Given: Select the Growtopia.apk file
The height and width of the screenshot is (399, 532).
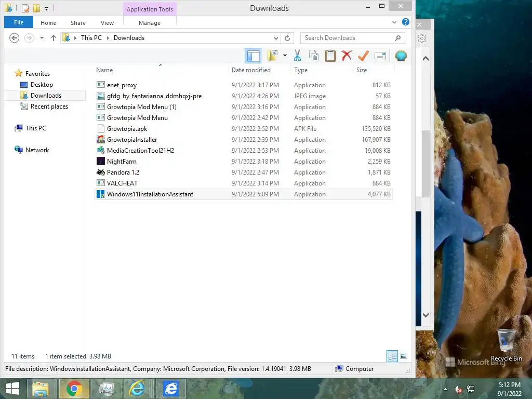Looking at the screenshot, I should point(243,129).
